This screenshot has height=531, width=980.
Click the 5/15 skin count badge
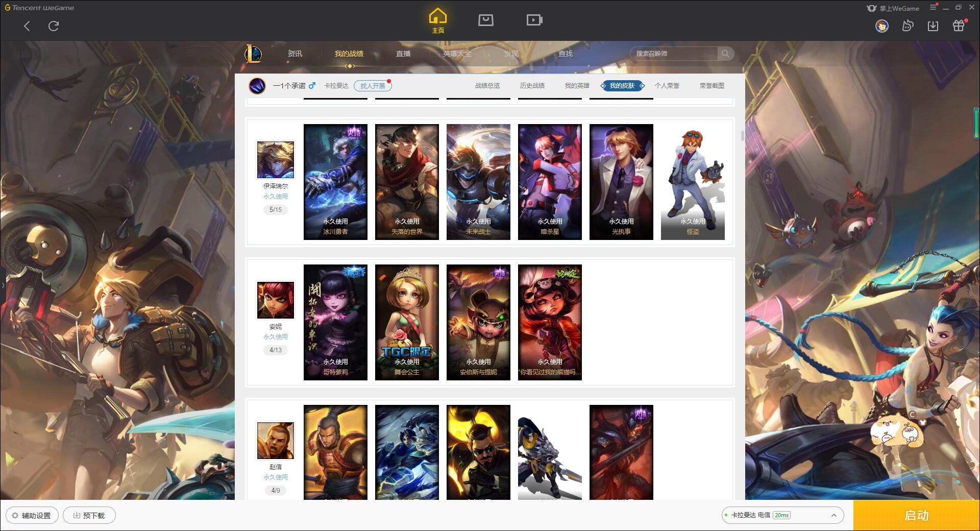tap(276, 209)
